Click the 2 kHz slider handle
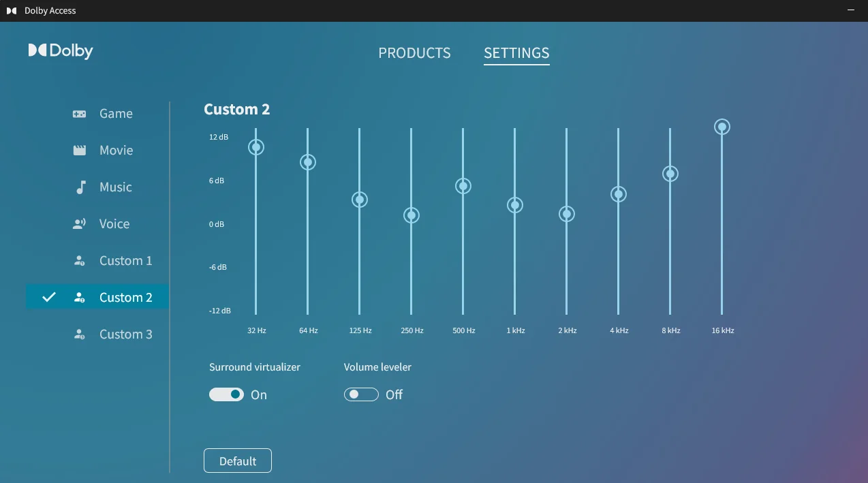 point(567,214)
